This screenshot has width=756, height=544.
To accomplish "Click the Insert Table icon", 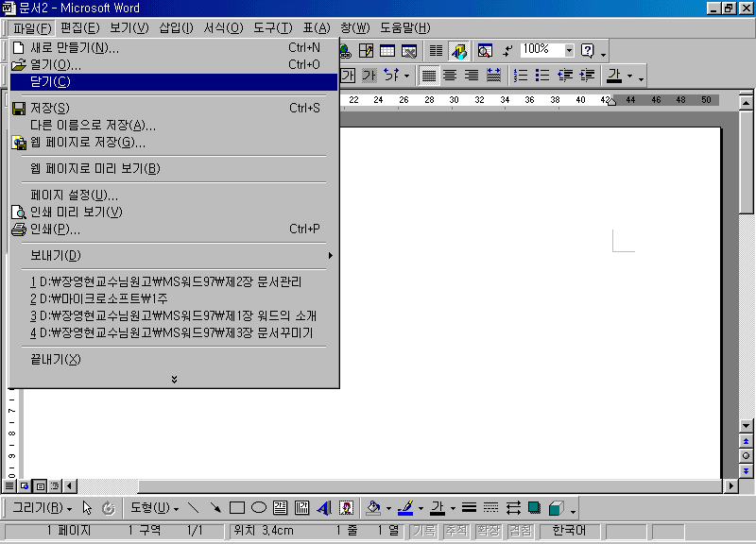I will point(387,51).
